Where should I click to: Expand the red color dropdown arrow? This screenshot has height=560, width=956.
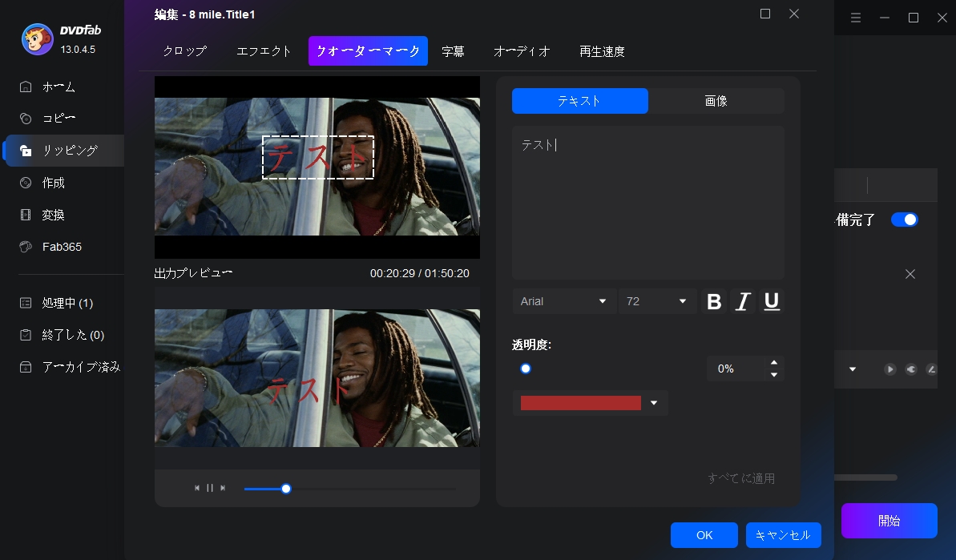click(654, 403)
